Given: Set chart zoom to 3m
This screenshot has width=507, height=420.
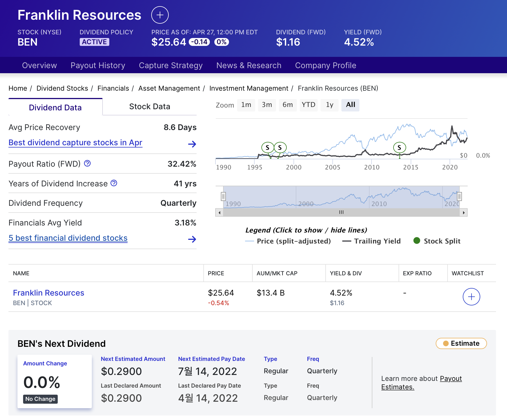Looking at the screenshot, I should 267,105.
